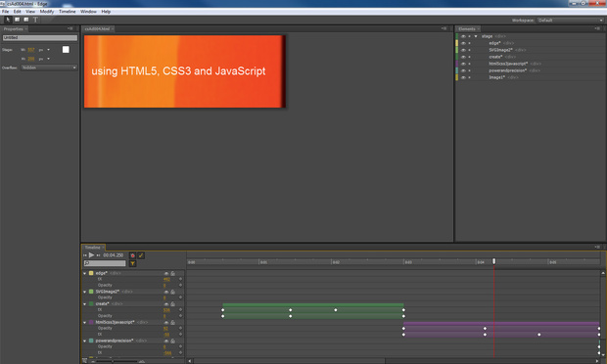
Task: Open the Window menu
Action: (x=88, y=12)
